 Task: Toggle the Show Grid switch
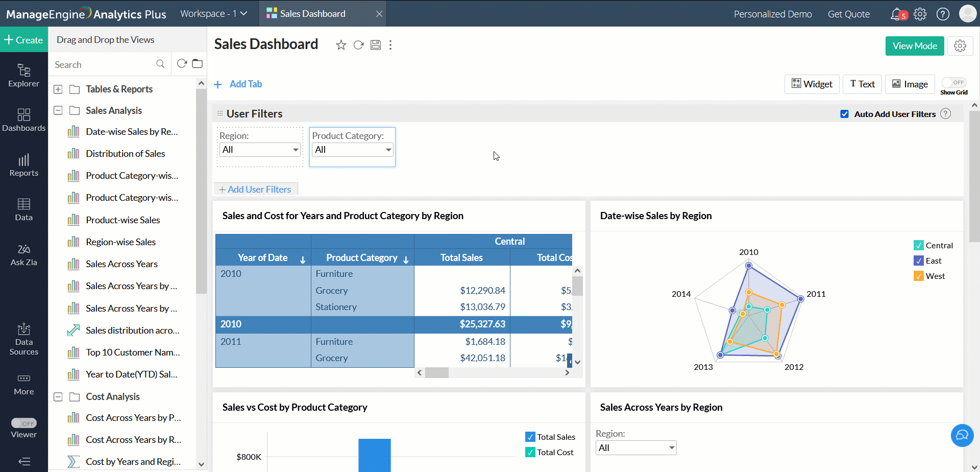(953, 83)
